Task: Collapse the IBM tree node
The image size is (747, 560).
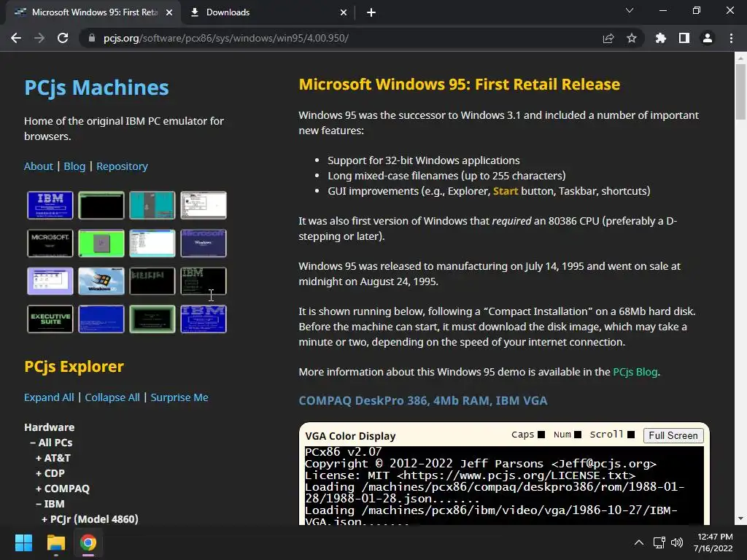Action: coord(50,503)
